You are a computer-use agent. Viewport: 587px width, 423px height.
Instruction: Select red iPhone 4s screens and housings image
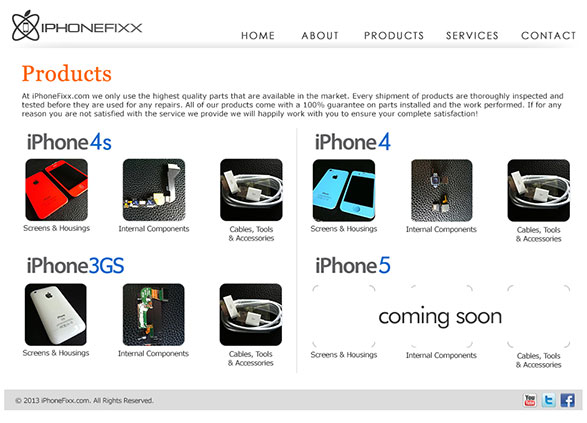click(x=57, y=190)
